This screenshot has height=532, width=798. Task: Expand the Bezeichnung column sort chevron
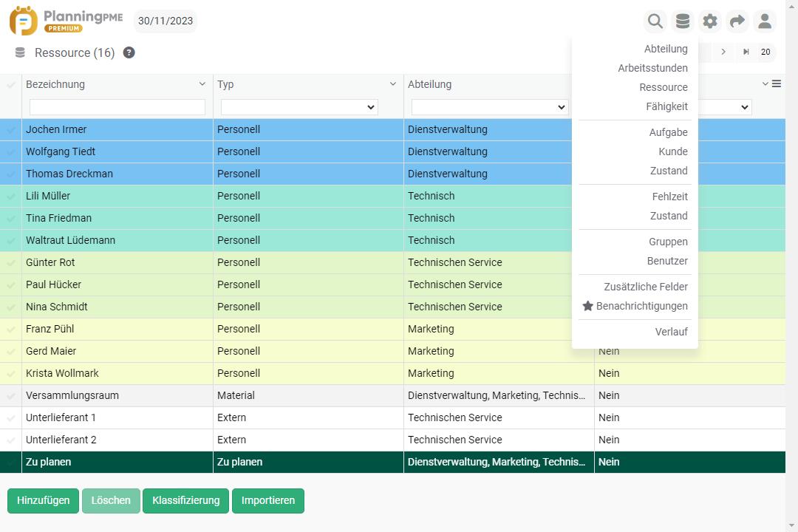202,84
